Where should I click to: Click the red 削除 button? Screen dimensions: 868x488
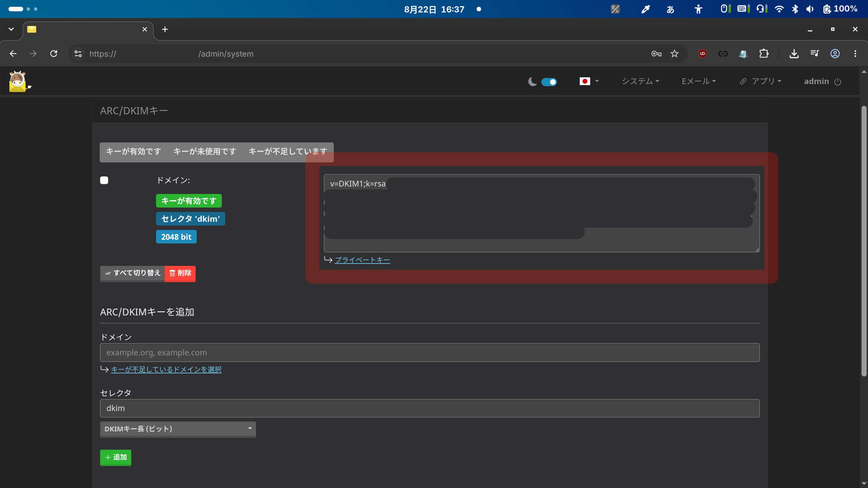(180, 273)
